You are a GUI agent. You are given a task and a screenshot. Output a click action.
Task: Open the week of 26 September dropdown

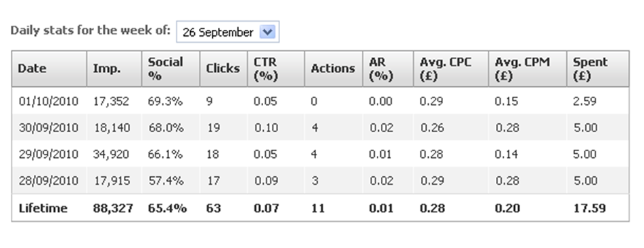coord(227,32)
